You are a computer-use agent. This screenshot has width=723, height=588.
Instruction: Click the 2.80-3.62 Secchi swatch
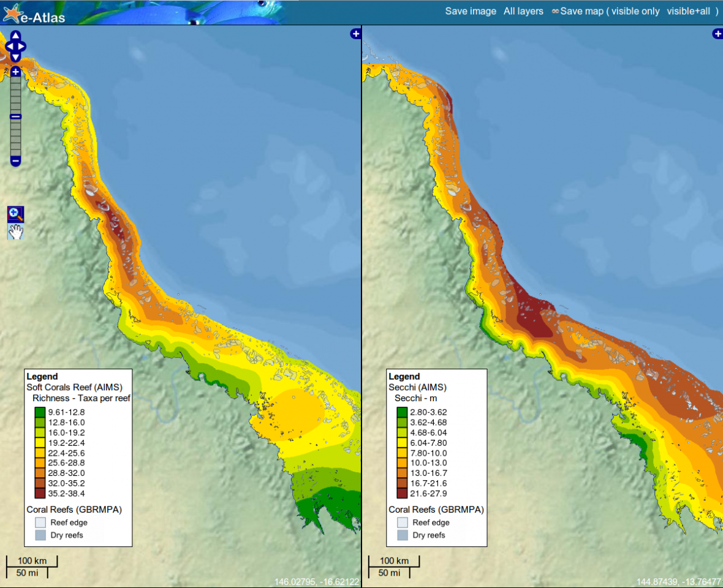click(x=402, y=412)
